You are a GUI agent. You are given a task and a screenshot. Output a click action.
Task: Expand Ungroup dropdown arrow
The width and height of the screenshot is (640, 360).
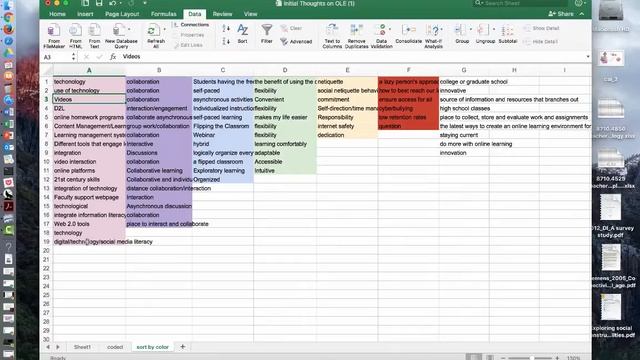(x=494, y=29)
